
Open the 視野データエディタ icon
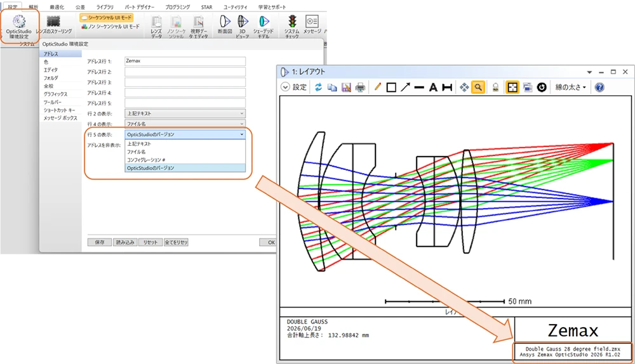[198, 22]
